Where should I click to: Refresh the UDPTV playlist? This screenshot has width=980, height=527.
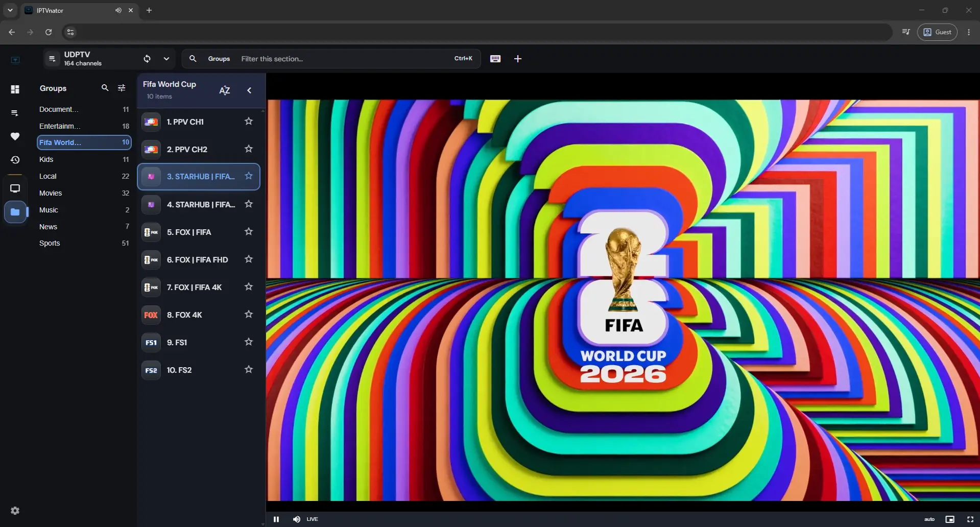(147, 59)
